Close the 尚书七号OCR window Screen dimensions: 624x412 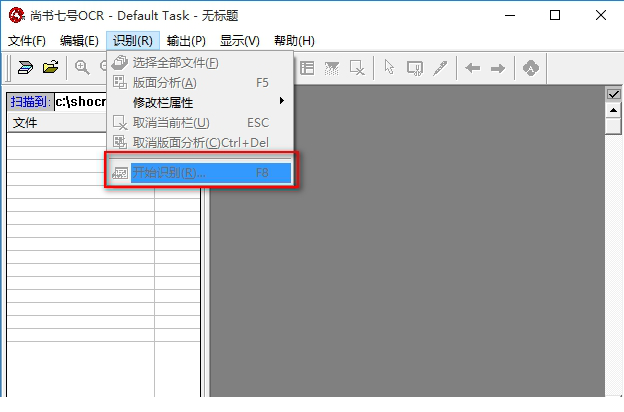coord(601,16)
